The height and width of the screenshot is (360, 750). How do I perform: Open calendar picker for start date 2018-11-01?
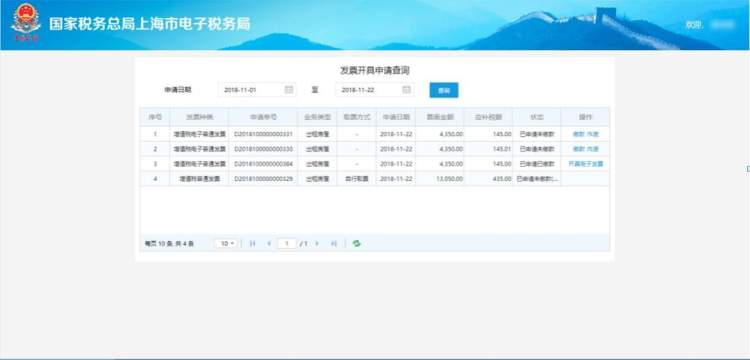[289, 90]
